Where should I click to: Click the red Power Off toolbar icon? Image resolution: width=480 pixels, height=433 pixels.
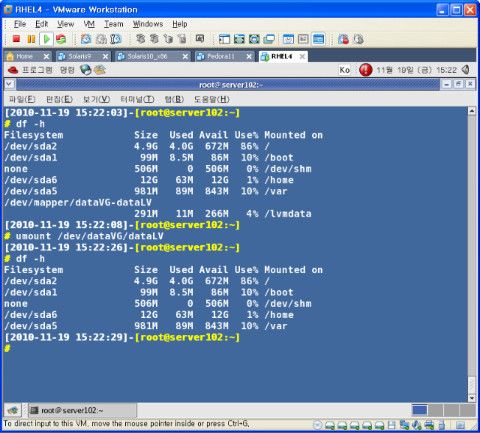[x=16, y=39]
